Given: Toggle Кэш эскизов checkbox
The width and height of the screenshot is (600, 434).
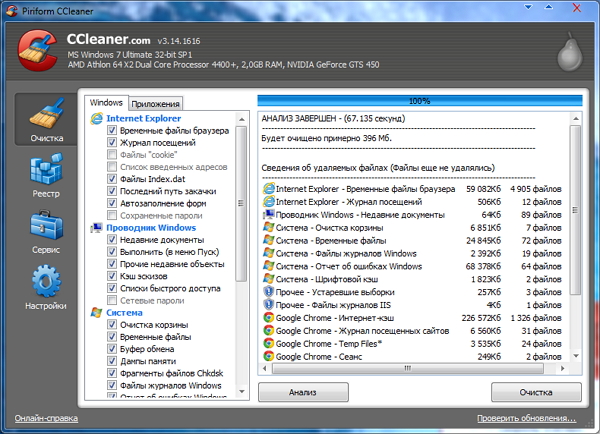Looking at the screenshot, I should point(112,276).
